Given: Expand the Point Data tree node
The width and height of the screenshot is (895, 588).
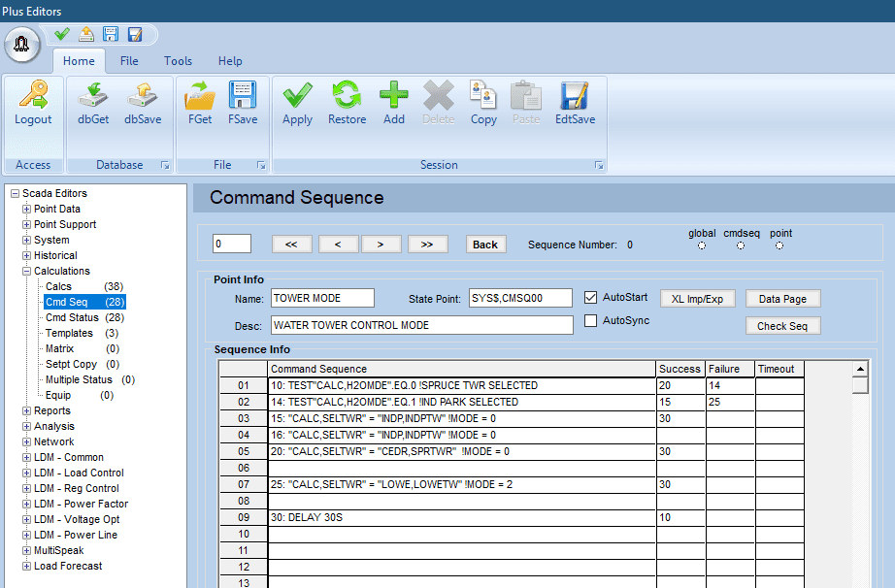Looking at the screenshot, I should click(x=26, y=209).
